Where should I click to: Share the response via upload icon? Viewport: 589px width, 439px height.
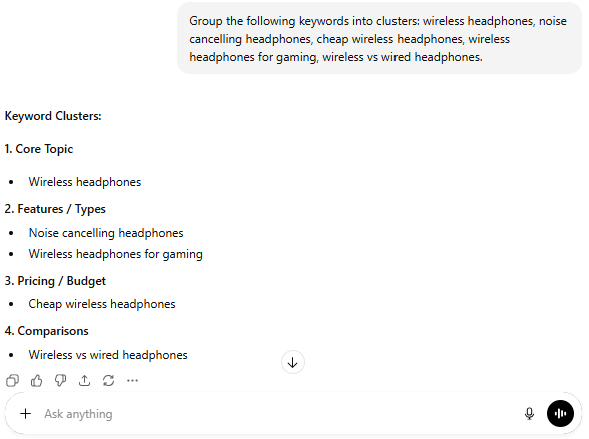point(85,381)
